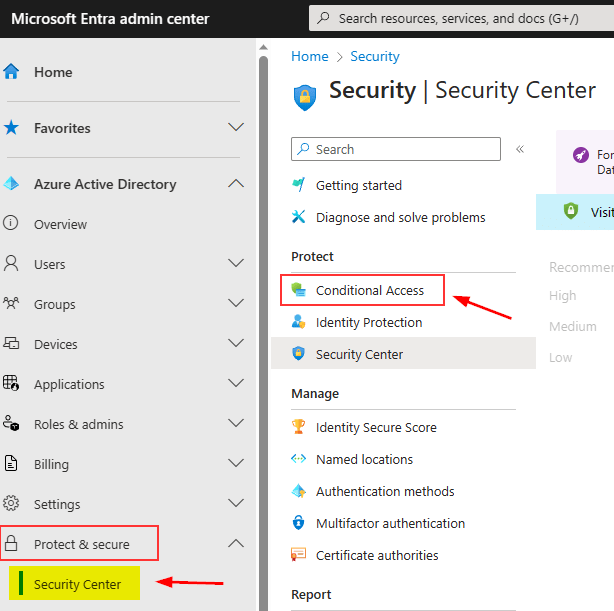The height and width of the screenshot is (611, 614).
Task: Click the Diagnose and solve problems icon
Action: [298, 217]
